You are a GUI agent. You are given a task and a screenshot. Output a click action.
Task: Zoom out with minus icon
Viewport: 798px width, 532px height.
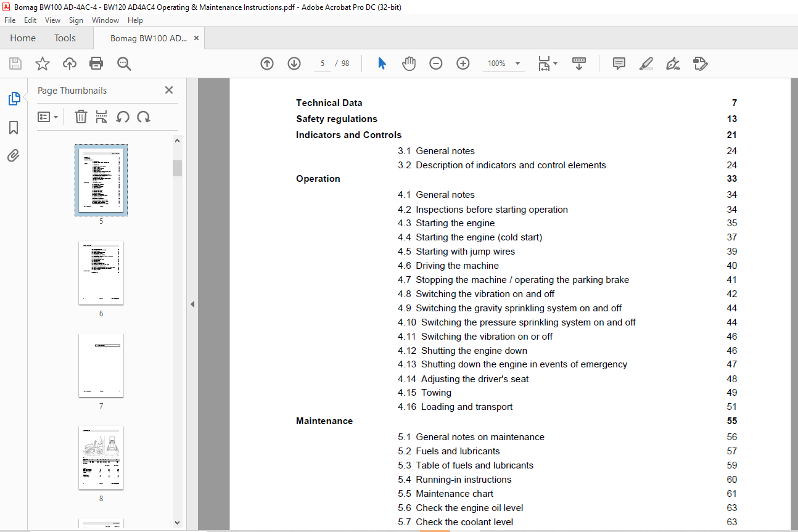coord(436,63)
